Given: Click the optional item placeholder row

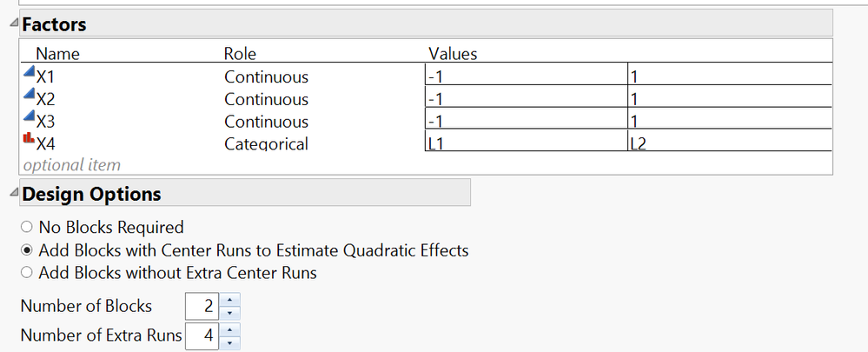Looking at the screenshot, I should click(72, 165).
